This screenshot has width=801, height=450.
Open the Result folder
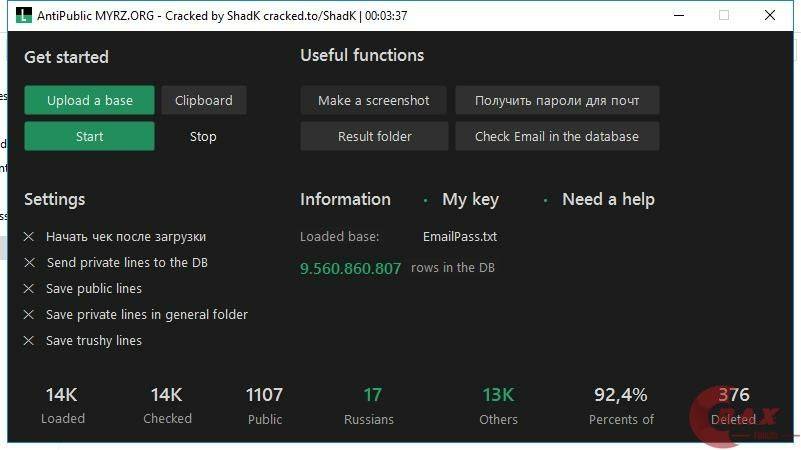(x=374, y=136)
